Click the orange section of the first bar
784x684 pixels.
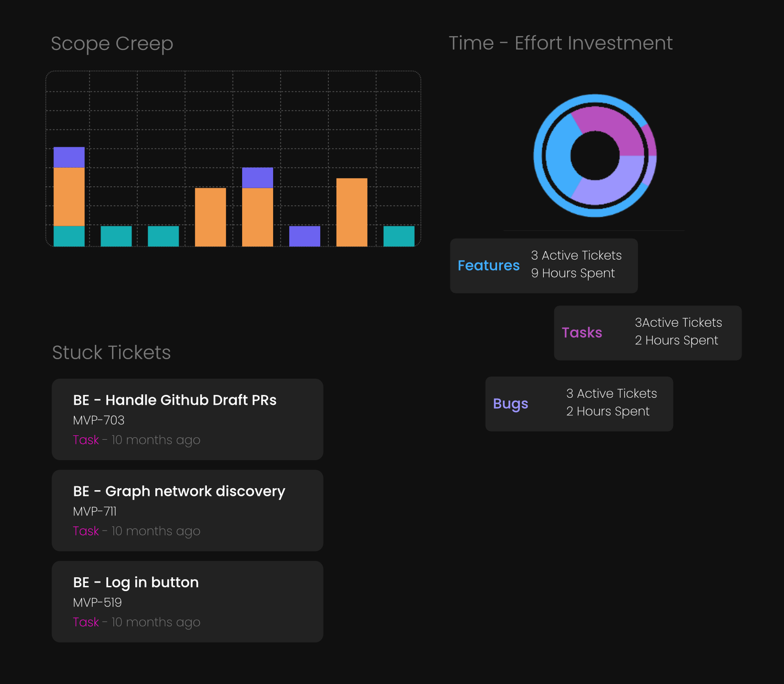(69, 196)
